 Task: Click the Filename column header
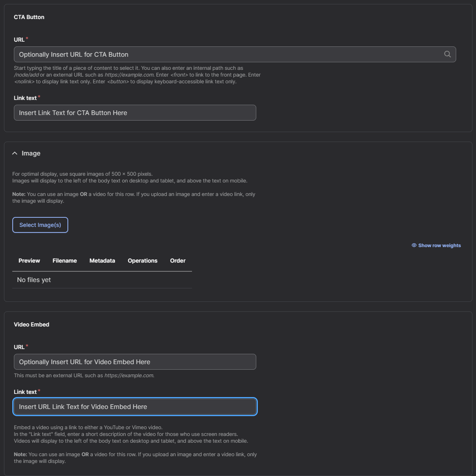click(x=65, y=261)
